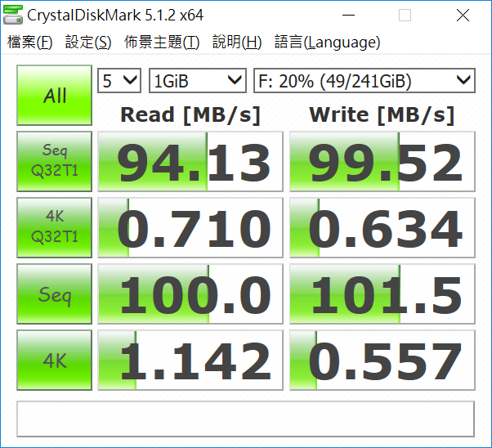The width and height of the screenshot is (492, 448).
Task: Click the 4K Q32T1 write result 0.634
Action: pyautogui.click(x=382, y=227)
